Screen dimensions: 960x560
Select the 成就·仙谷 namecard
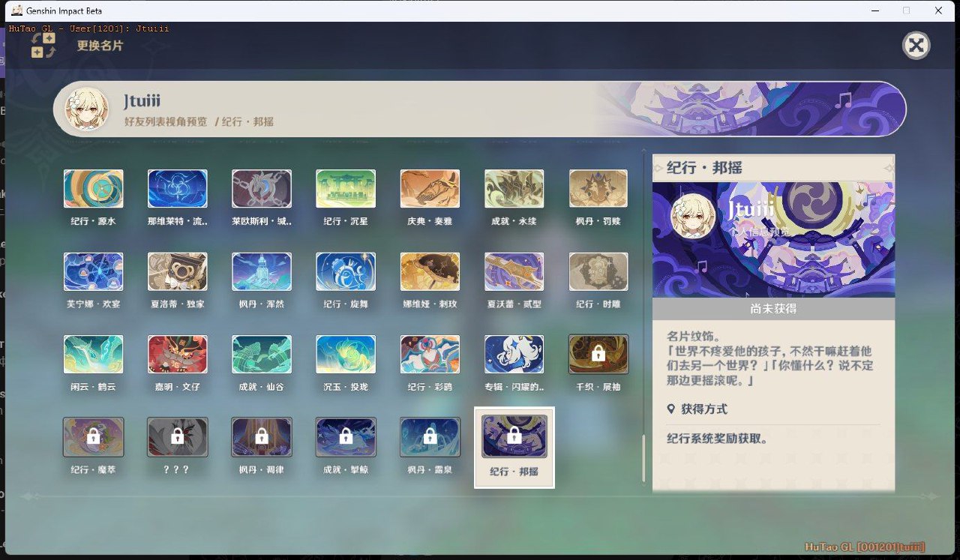(x=262, y=354)
